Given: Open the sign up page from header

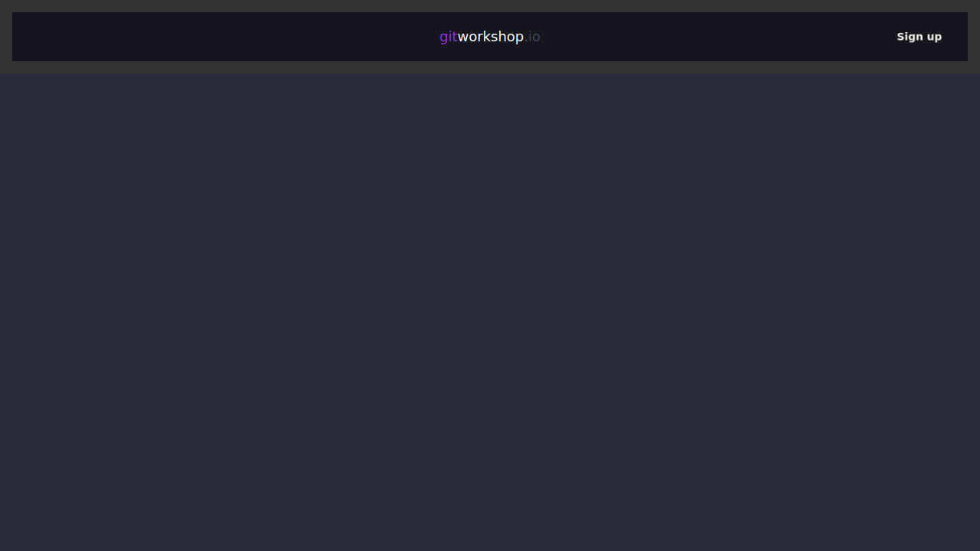Looking at the screenshot, I should (x=919, y=37).
